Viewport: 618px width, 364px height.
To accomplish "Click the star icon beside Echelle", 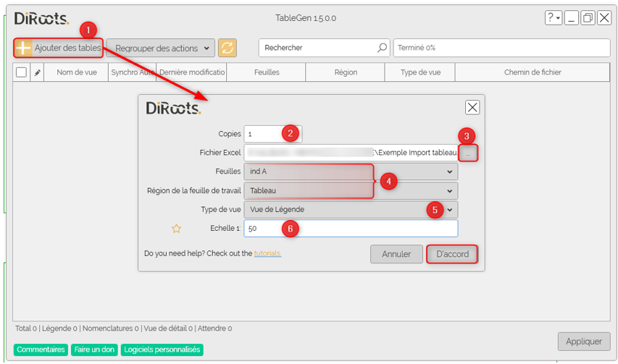I will (x=176, y=229).
